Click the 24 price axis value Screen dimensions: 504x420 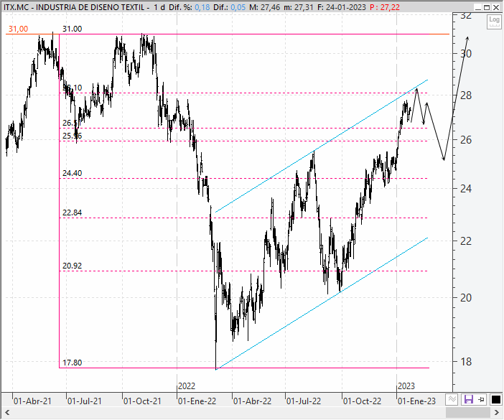[466, 189]
